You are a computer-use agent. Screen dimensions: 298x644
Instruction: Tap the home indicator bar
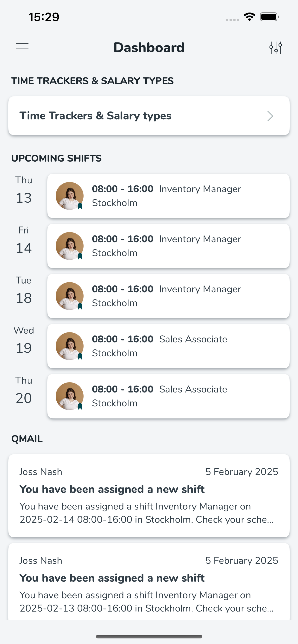tap(149, 637)
